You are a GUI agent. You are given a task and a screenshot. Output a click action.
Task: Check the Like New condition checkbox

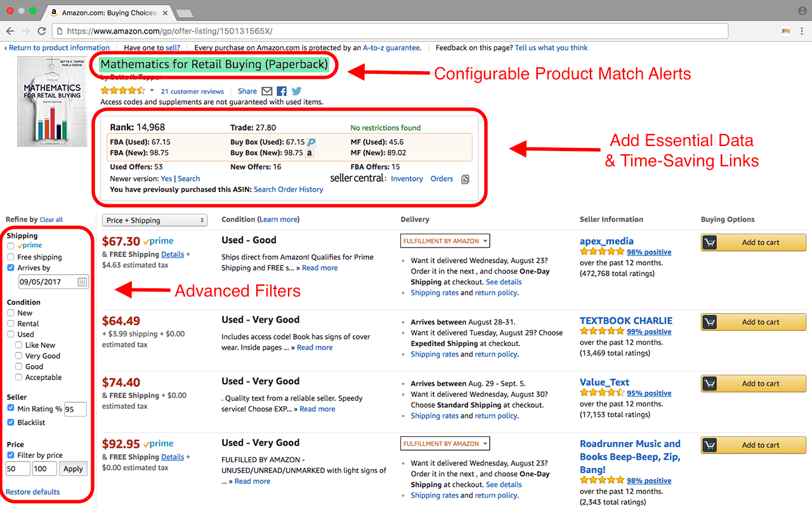coord(19,345)
